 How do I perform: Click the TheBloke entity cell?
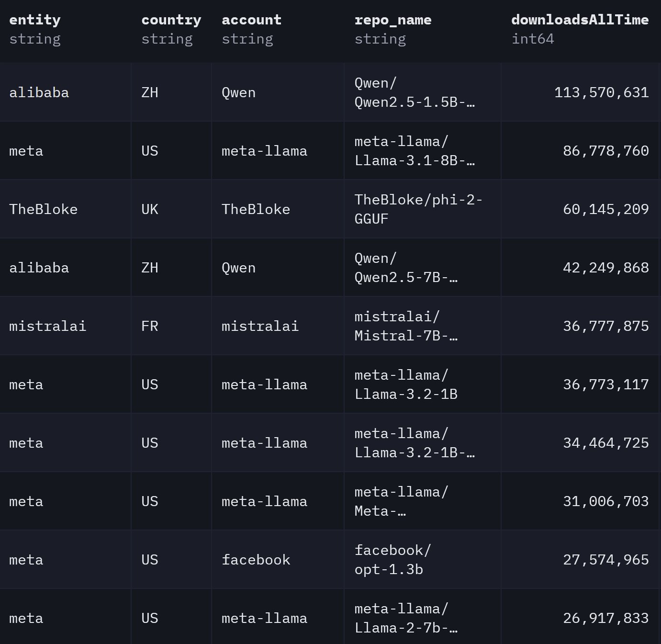coord(43,209)
